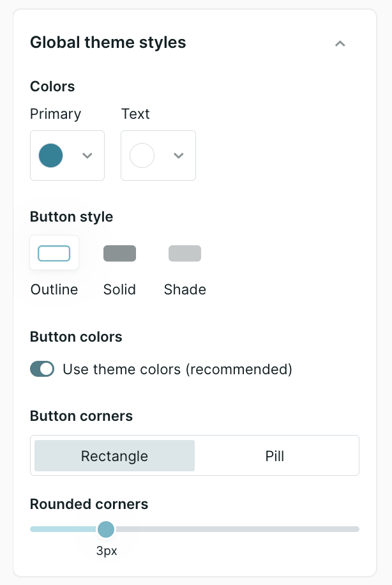Image resolution: width=392 pixels, height=585 pixels.
Task: Click the Solid label text
Action: 120,289
